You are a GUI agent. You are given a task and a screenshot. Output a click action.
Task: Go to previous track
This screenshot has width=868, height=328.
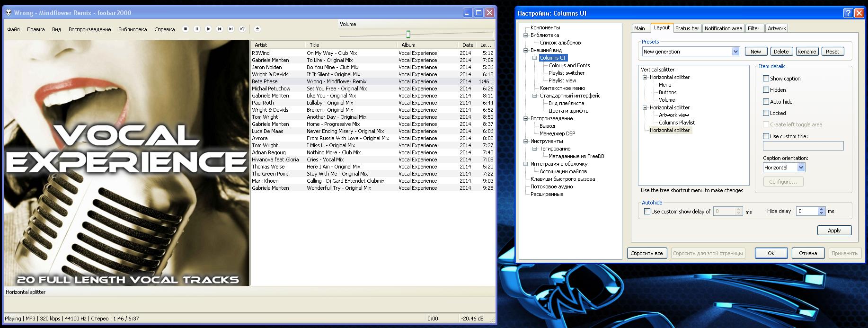(220, 29)
